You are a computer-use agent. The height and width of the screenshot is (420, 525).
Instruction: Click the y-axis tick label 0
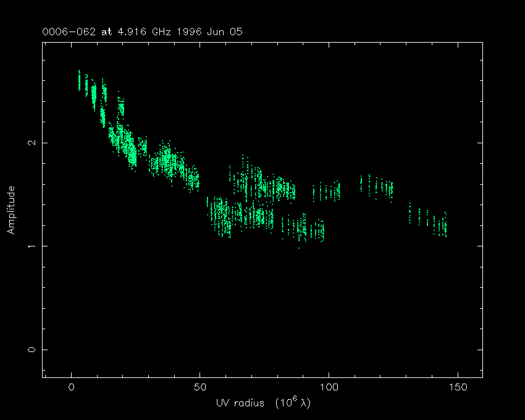click(x=31, y=350)
